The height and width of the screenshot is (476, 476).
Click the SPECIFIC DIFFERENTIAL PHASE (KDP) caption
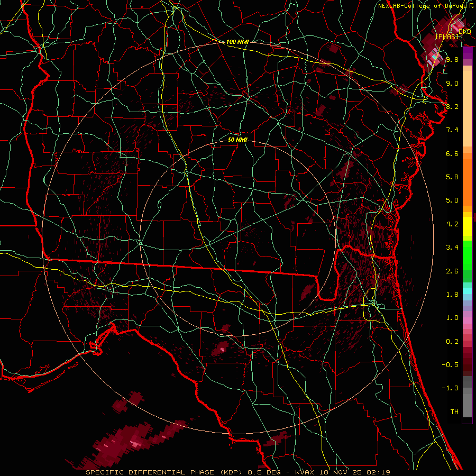pos(166,472)
